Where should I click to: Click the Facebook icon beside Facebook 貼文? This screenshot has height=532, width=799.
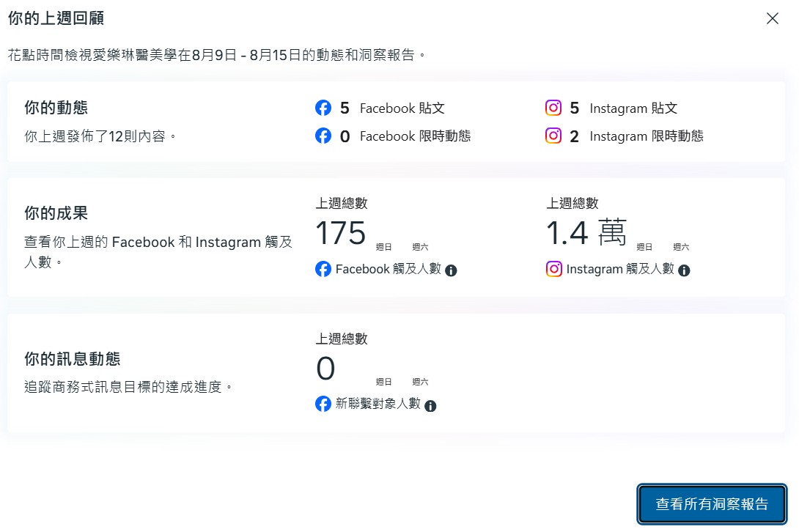click(323, 108)
